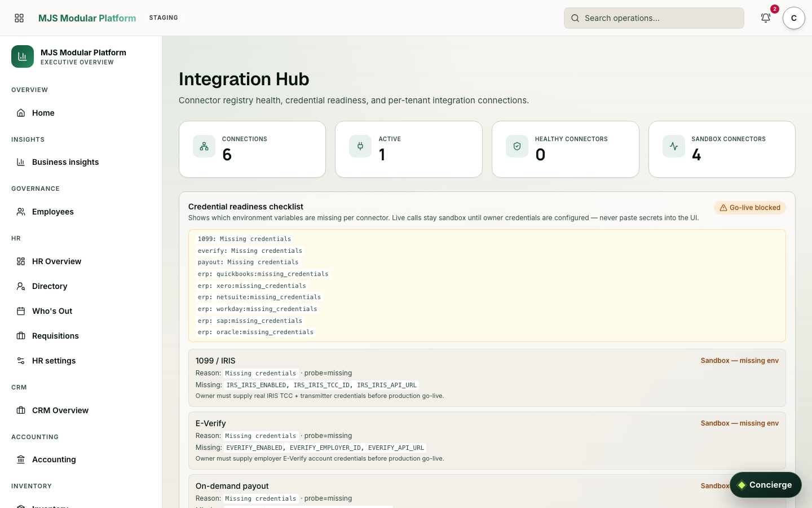The height and width of the screenshot is (508, 812).
Task: Go to the HR Overview page label
Action: point(57,261)
